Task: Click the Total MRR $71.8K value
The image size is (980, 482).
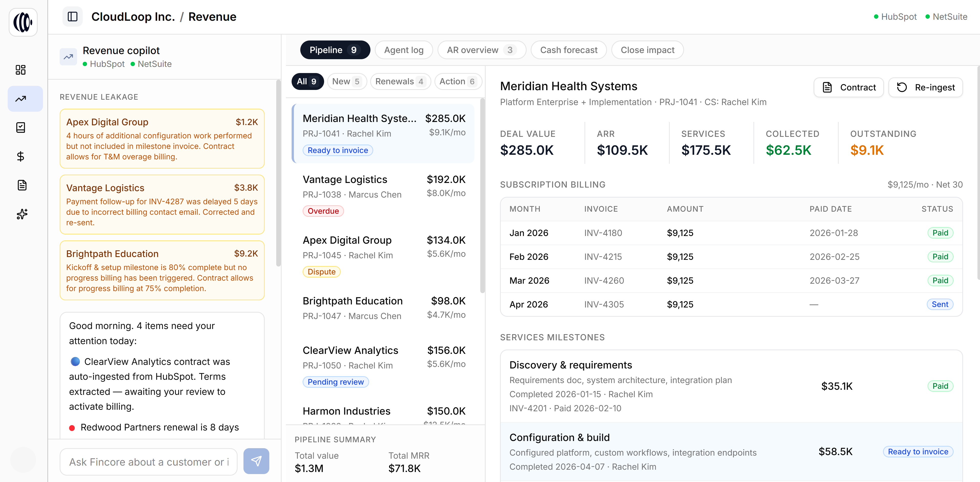Action: pos(404,468)
